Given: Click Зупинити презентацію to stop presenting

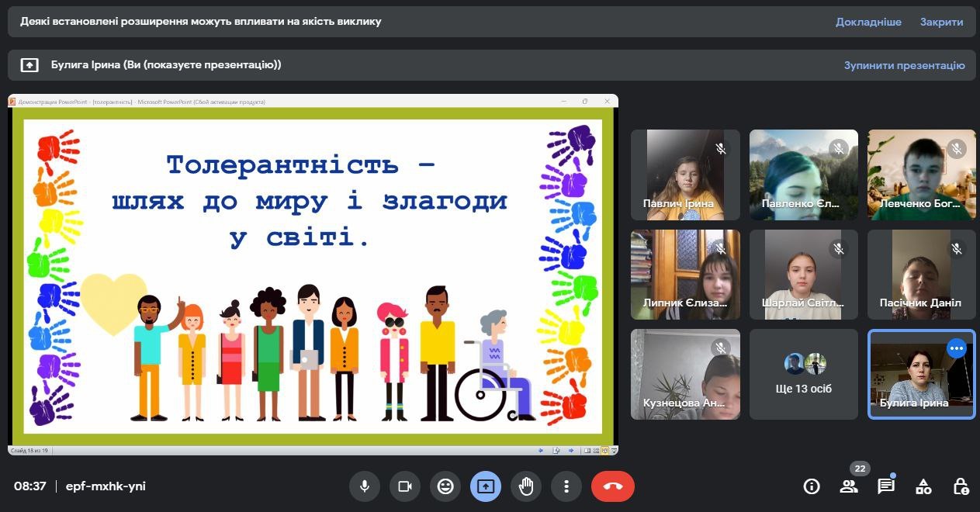Looking at the screenshot, I should pos(904,65).
